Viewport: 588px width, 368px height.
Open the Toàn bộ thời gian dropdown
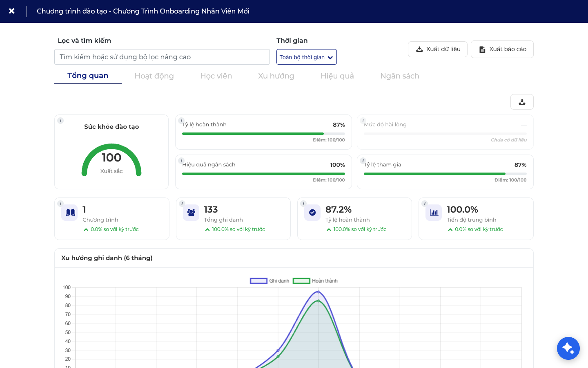point(307,57)
